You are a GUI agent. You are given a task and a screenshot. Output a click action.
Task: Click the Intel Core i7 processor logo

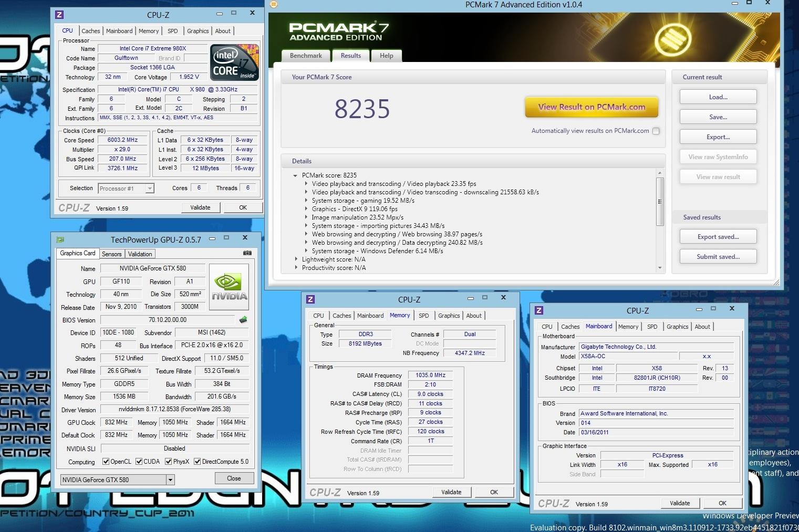click(235, 62)
